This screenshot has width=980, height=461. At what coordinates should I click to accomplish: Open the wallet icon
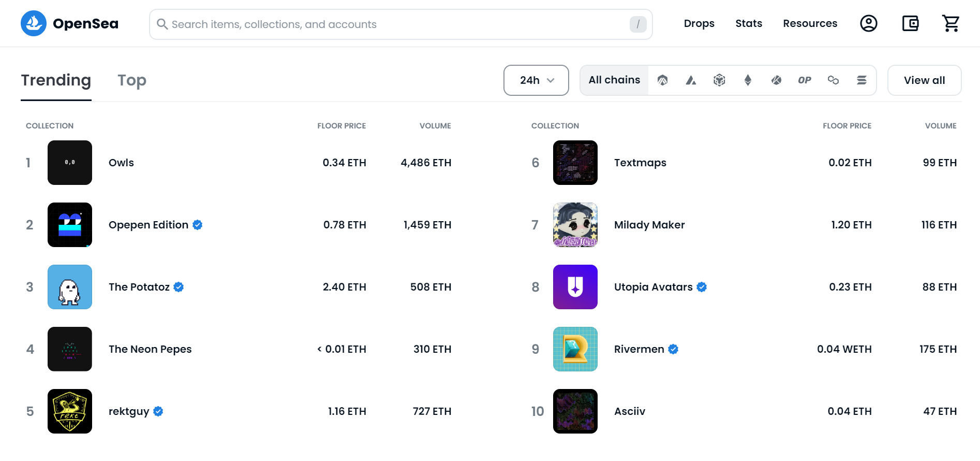(x=910, y=23)
